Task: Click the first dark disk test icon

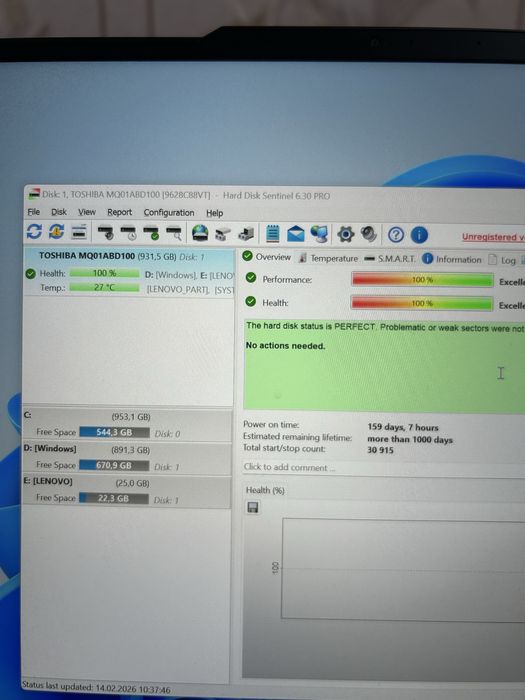Action: point(106,232)
